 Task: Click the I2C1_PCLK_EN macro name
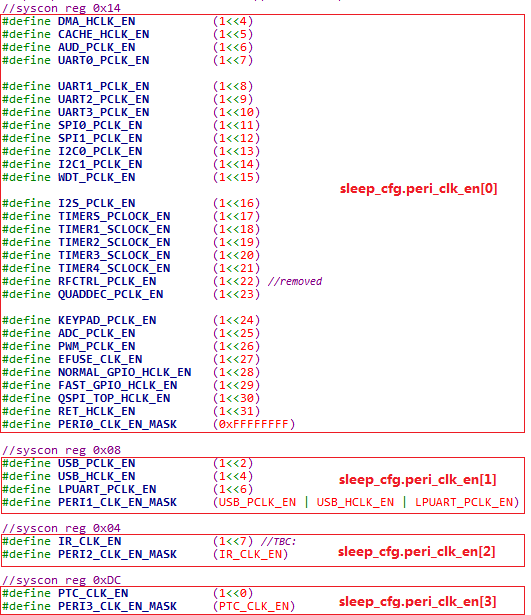pyautogui.click(x=100, y=164)
